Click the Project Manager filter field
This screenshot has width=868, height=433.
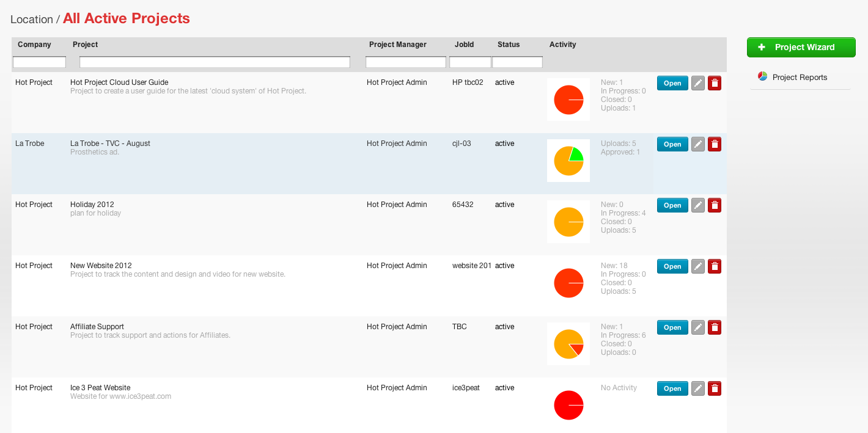[x=406, y=62]
